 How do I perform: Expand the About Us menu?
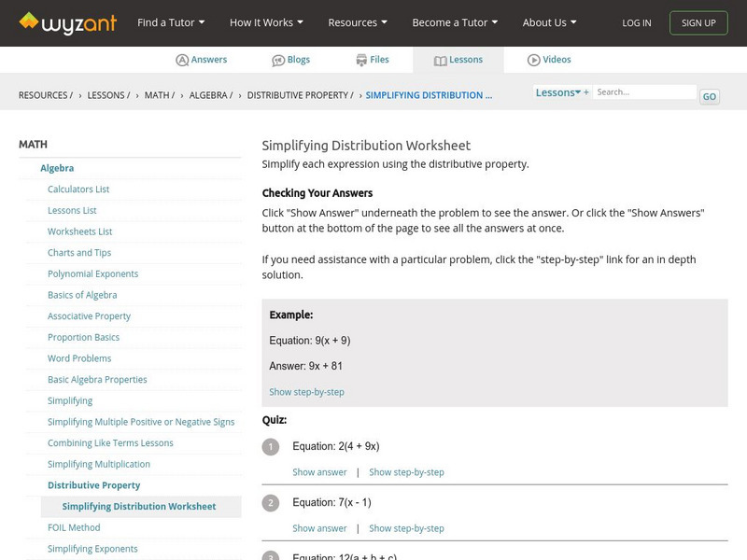point(549,22)
